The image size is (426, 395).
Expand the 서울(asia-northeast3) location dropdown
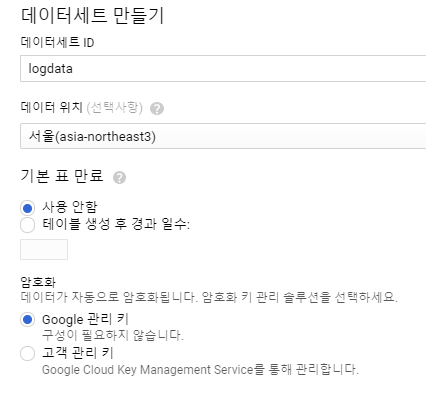(x=223, y=136)
